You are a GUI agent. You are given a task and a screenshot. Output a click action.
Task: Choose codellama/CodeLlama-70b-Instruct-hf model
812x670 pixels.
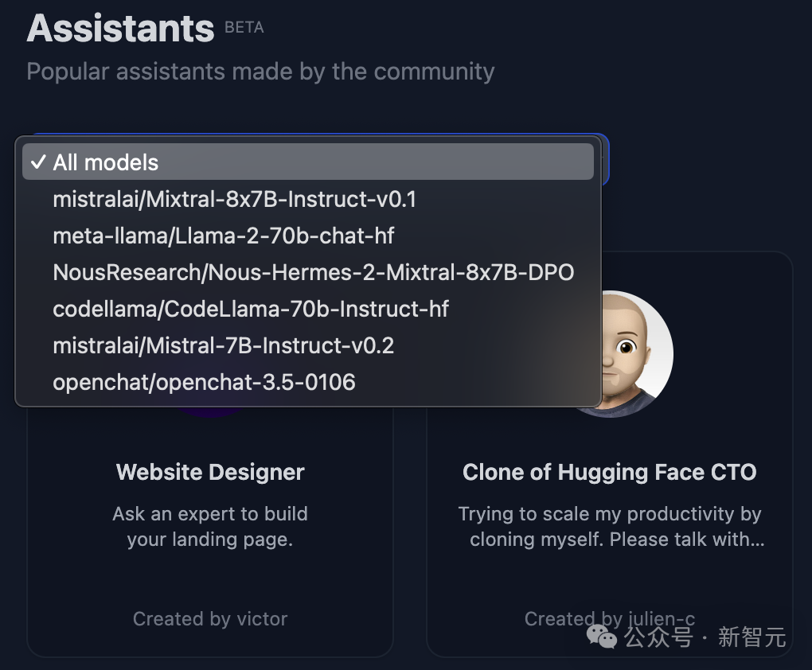point(251,309)
